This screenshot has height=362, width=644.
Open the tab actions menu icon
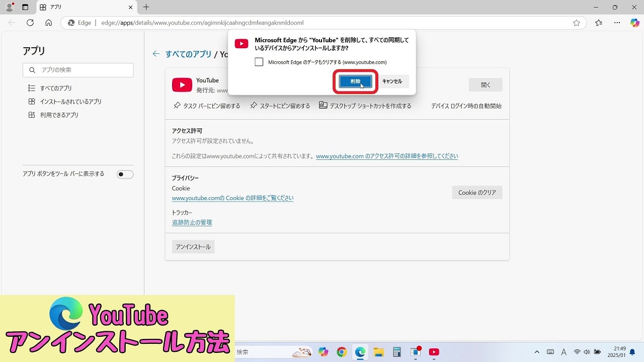[x=25, y=7]
